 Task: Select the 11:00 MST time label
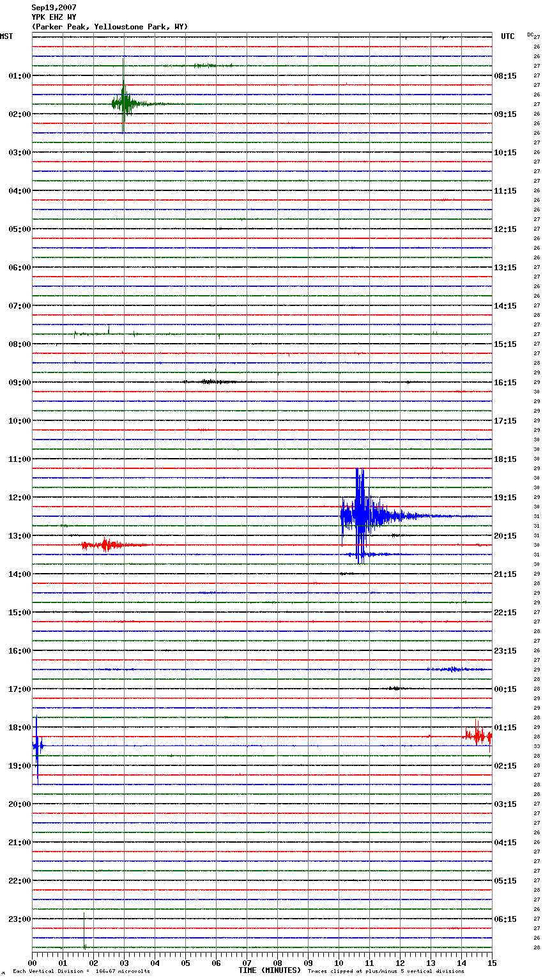click(19, 459)
